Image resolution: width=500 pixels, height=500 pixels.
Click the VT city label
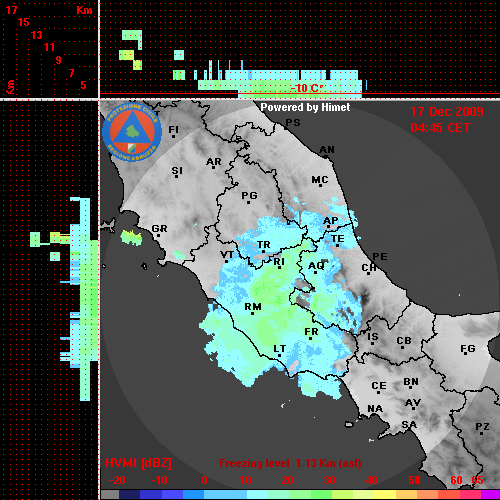[x=227, y=255]
